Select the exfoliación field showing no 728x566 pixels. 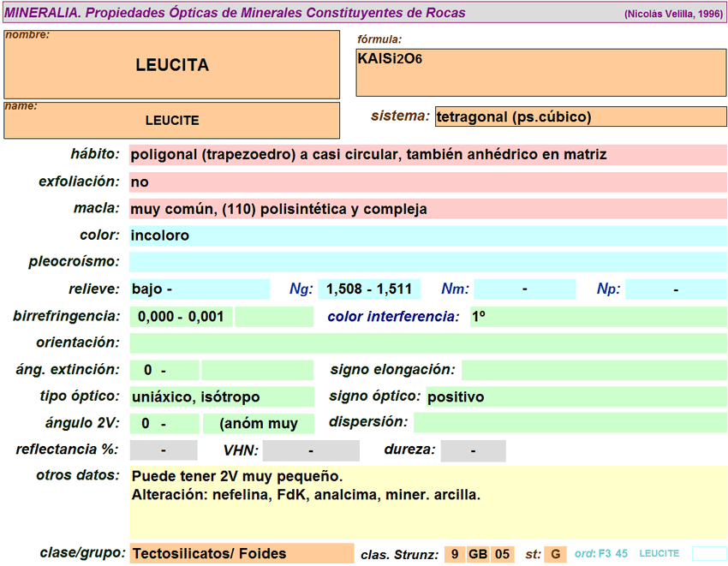[427, 182]
